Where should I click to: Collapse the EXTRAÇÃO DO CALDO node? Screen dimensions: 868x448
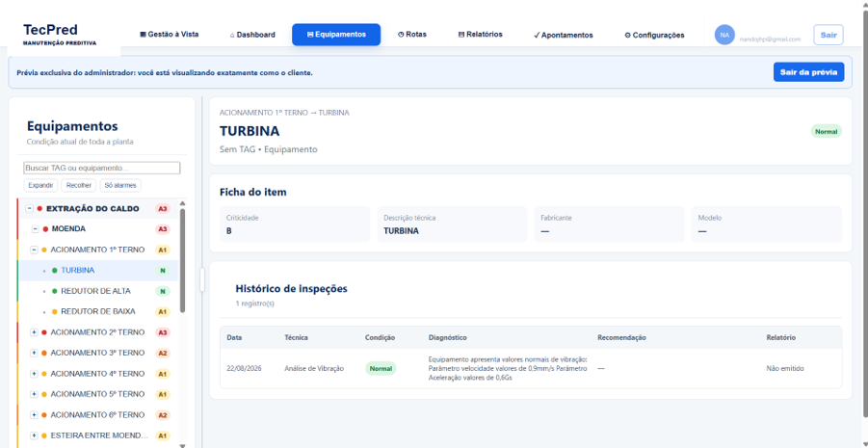(x=30, y=209)
